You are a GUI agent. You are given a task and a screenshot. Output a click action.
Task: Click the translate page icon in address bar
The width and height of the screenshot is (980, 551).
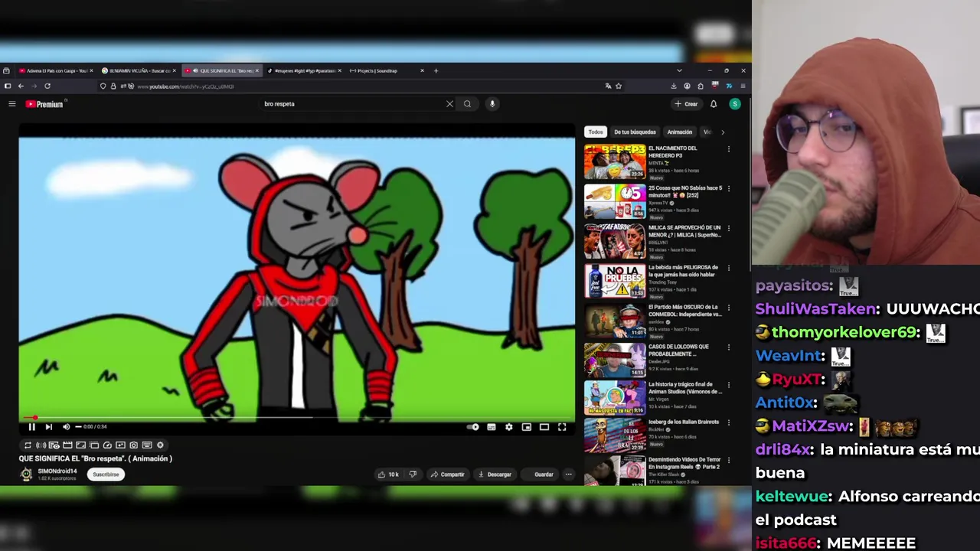[x=609, y=86]
